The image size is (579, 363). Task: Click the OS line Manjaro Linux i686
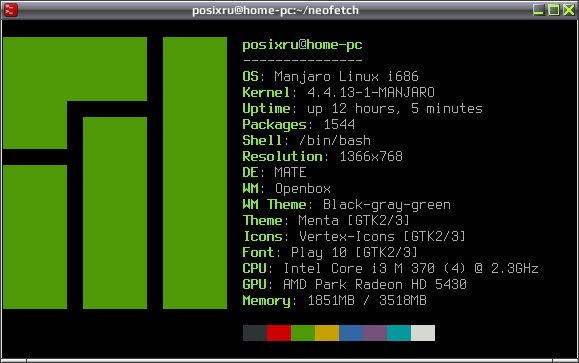[330, 77]
